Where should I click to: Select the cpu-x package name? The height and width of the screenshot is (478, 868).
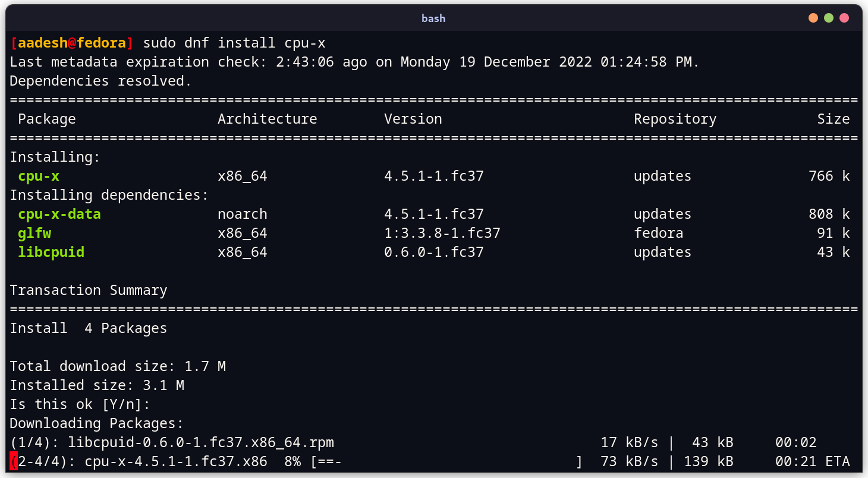(x=38, y=175)
